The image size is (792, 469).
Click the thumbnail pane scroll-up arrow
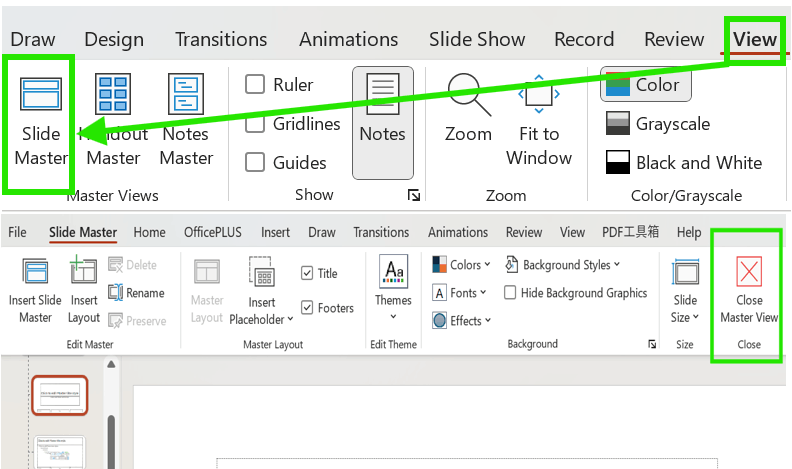pos(111,364)
